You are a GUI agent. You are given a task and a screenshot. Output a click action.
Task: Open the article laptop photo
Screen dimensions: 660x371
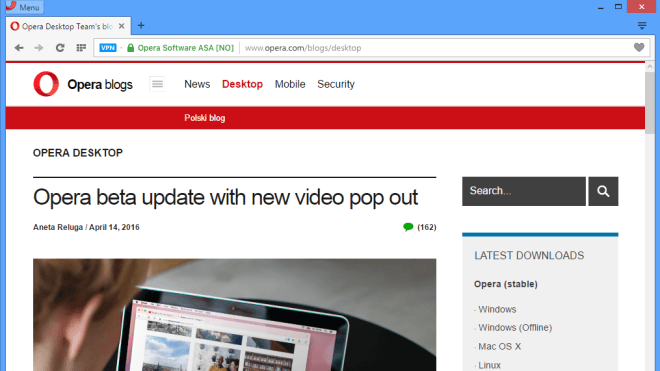point(234,315)
